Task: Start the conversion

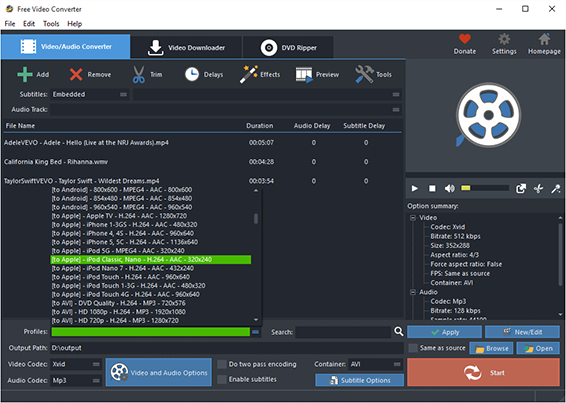Action: click(x=483, y=372)
